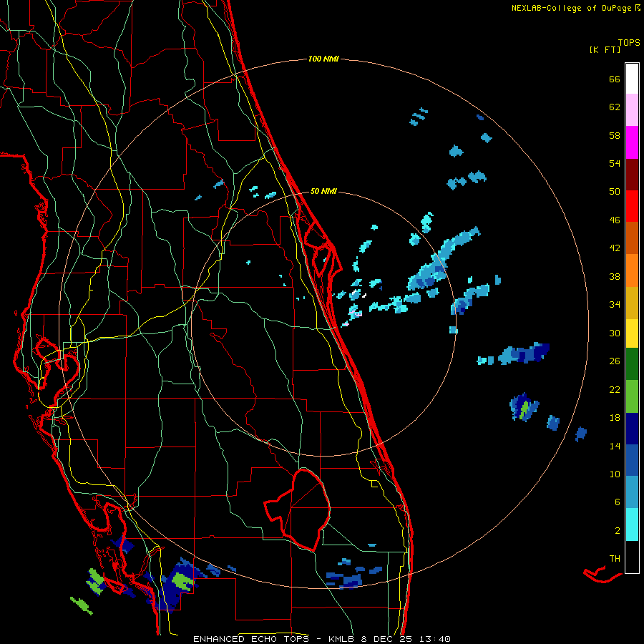Click the 46 legend value
Screen dimensions: 644x644
(615, 220)
